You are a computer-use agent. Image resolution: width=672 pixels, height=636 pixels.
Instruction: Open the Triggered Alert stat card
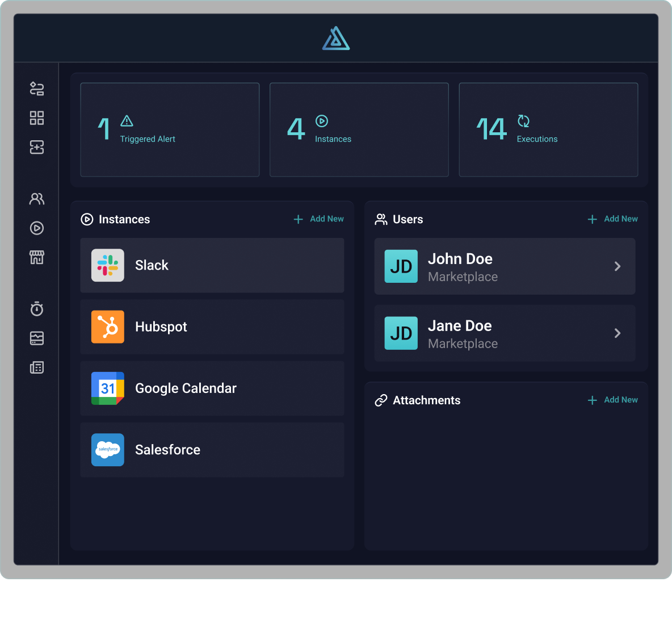[x=170, y=129]
